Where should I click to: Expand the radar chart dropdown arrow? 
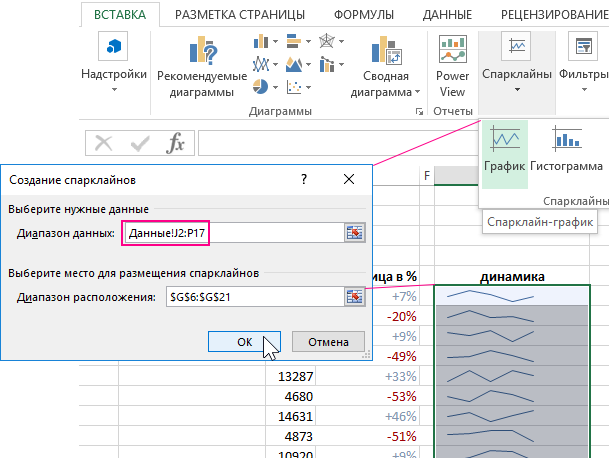click(341, 41)
